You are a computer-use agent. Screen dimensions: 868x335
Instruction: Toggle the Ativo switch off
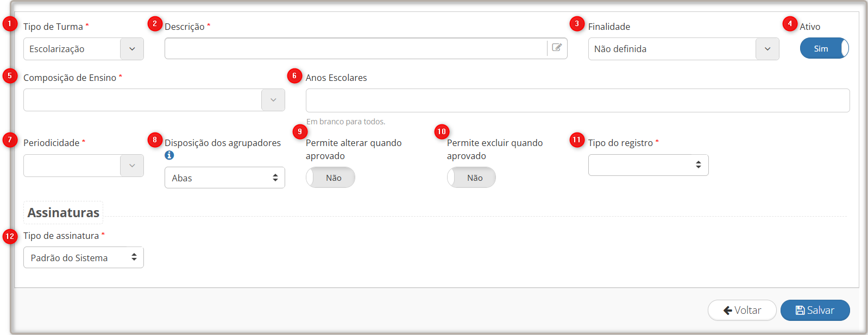click(x=824, y=48)
